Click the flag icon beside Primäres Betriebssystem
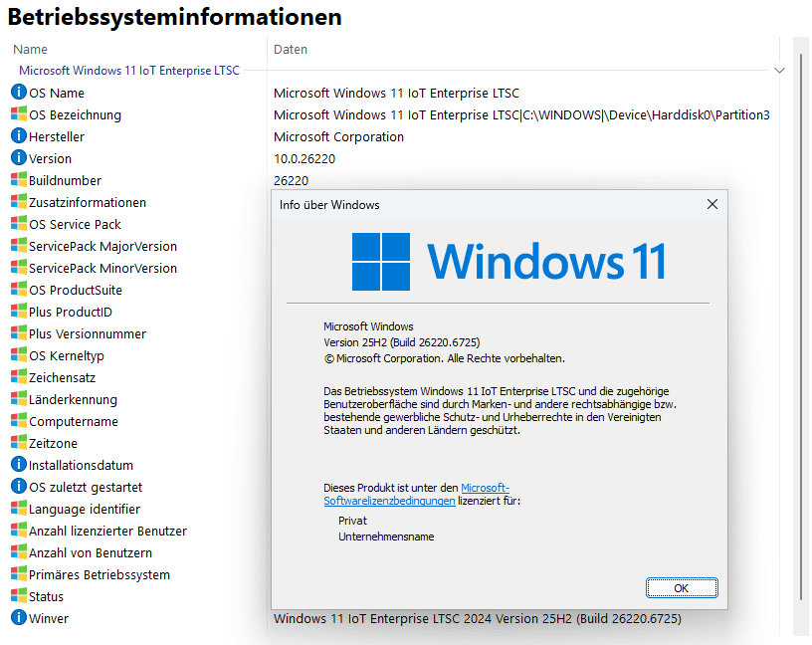This screenshot has width=812, height=645. click(x=19, y=574)
